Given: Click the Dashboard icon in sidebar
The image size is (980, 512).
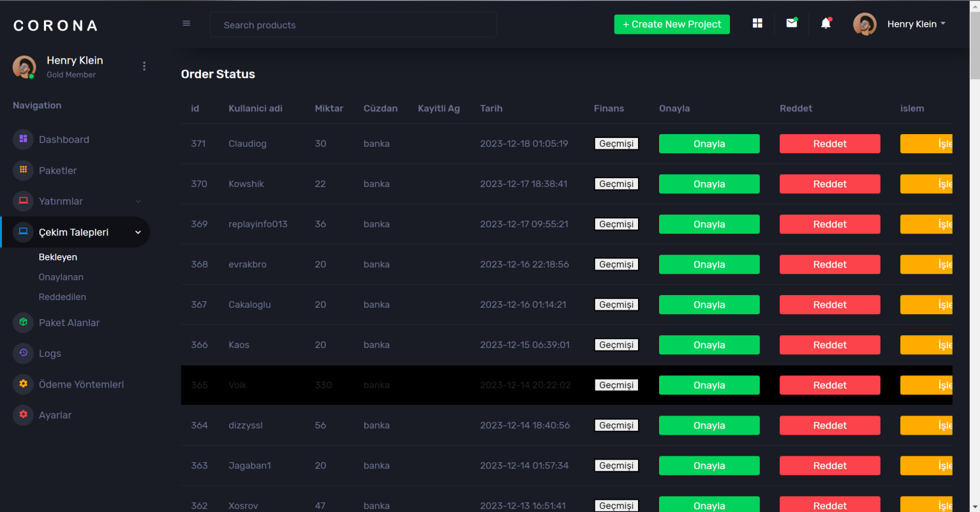Looking at the screenshot, I should (24, 139).
